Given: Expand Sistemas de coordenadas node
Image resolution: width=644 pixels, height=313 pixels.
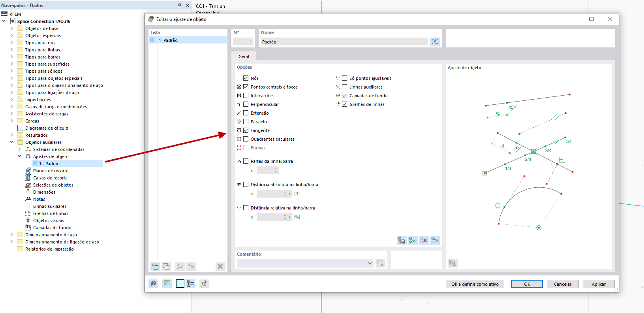Looking at the screenshot, I should (19, 149).
